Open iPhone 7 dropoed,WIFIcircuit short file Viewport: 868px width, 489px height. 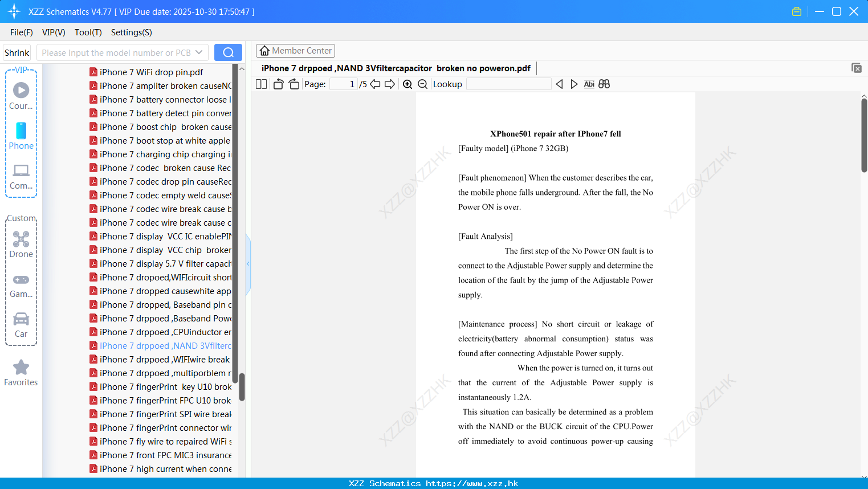(160, 278)
